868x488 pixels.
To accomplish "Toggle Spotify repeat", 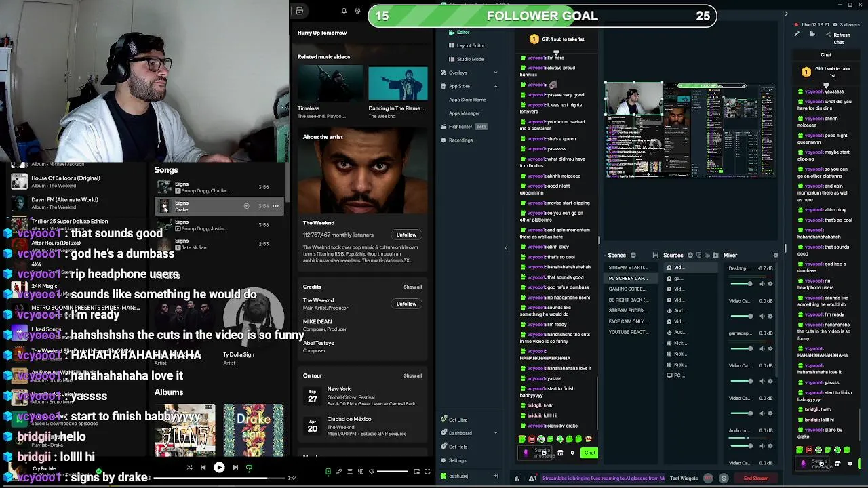I will 249,468.
